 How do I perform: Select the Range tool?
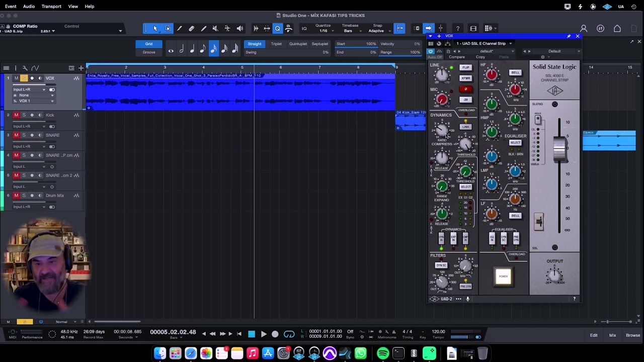pos(168,29)
